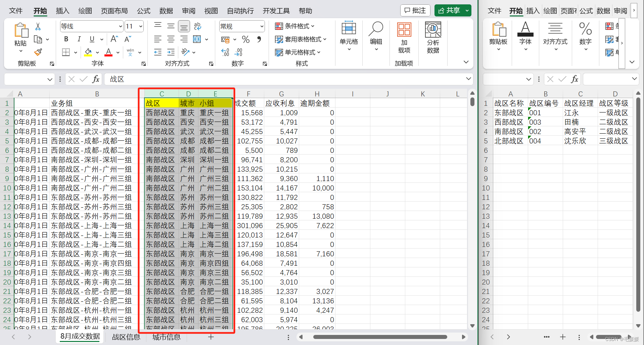The image size is (644, 345).
Task: Click the Cut scissors icon
Action: point(38,26)
